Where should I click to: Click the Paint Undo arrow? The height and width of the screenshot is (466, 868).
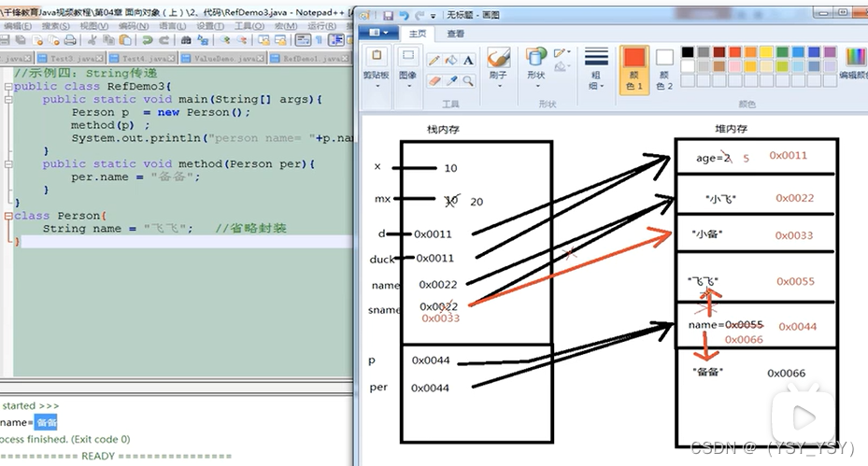pos(404,15)
